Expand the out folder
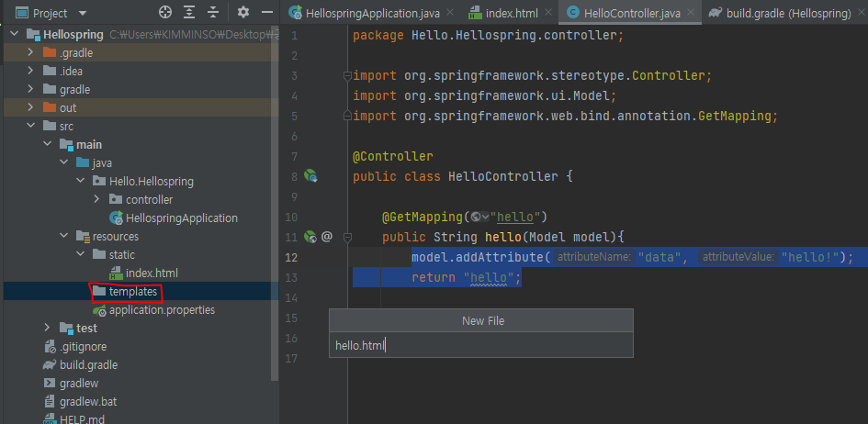 31,107
